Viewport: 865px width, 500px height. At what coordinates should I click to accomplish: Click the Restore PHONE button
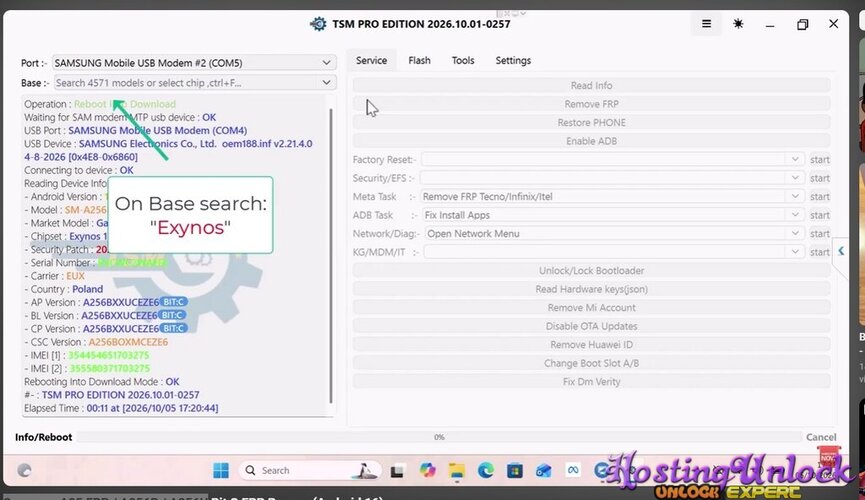591,123
